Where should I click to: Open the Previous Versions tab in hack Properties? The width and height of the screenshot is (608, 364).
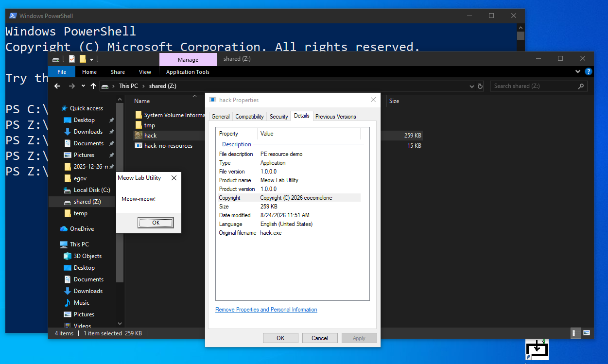click(335, 117)
